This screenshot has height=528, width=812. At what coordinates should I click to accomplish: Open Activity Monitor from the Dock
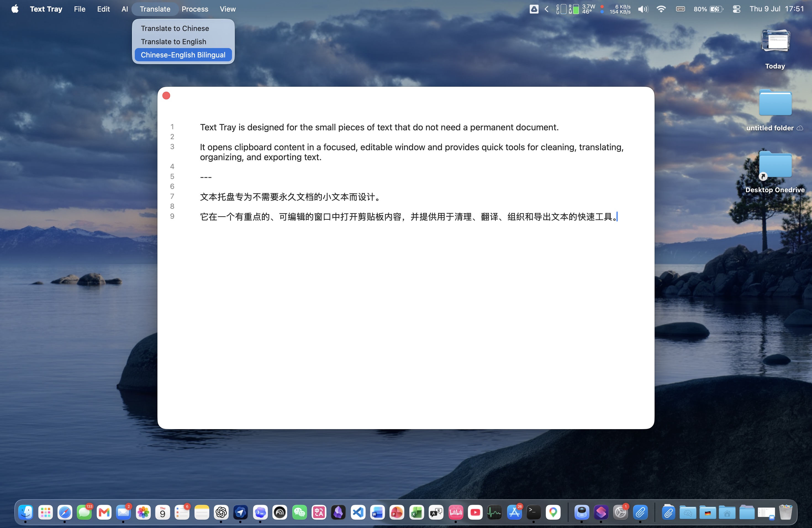(495, 512)
